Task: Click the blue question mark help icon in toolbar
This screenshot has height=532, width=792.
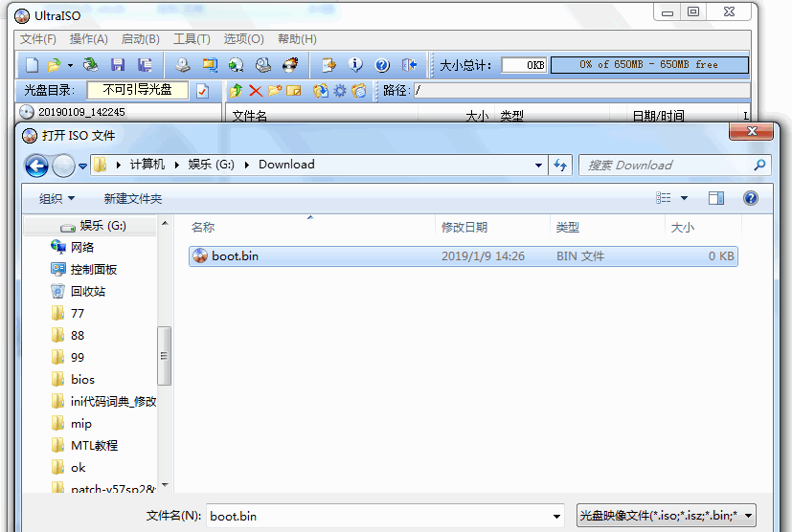Action: [382, 65]
